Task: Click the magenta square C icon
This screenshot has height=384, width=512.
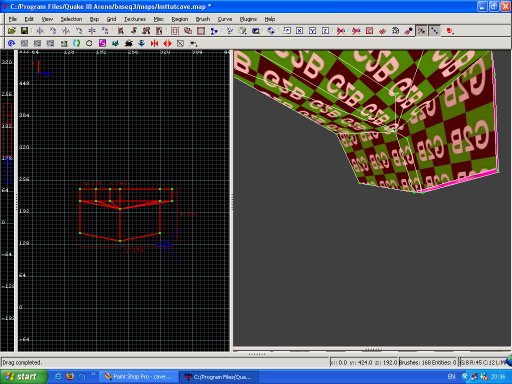Action: [x=102, y=43]
